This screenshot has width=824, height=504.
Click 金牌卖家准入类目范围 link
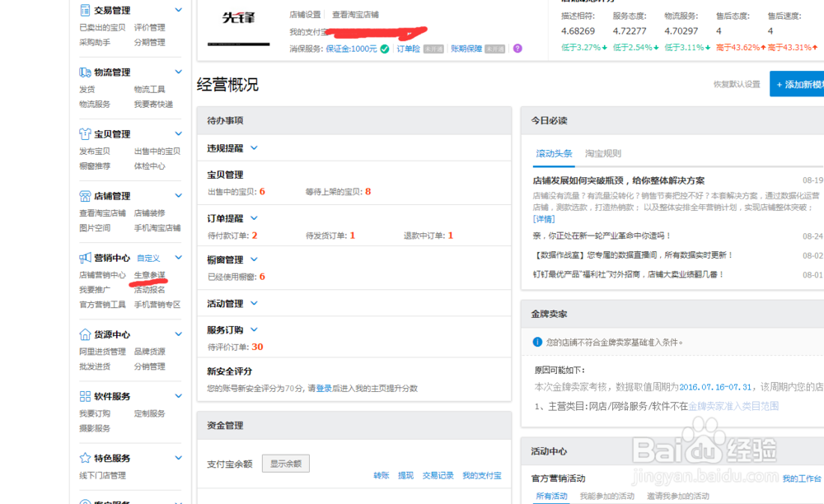click(x=733, y=406)
